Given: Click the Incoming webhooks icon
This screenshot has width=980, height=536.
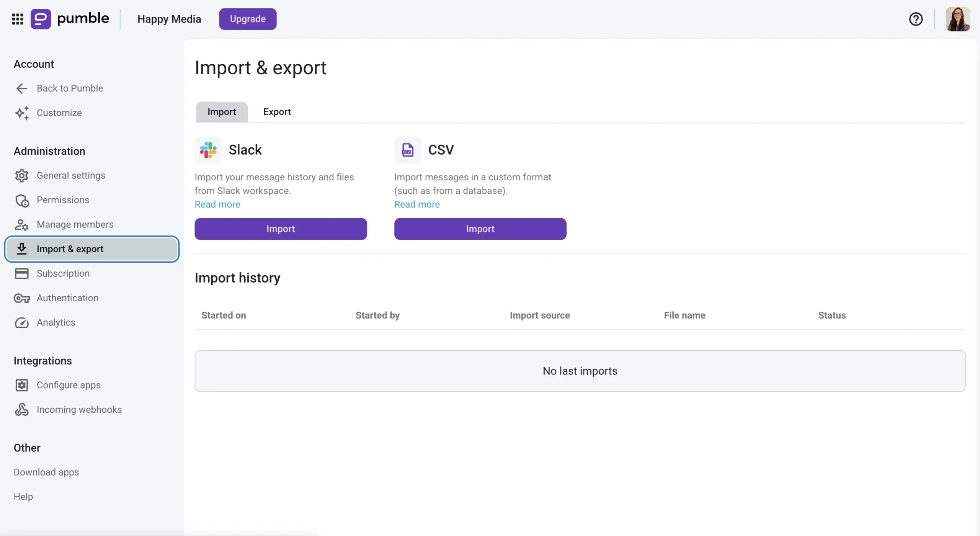Looking at the screenshot, I should [22, 410].
